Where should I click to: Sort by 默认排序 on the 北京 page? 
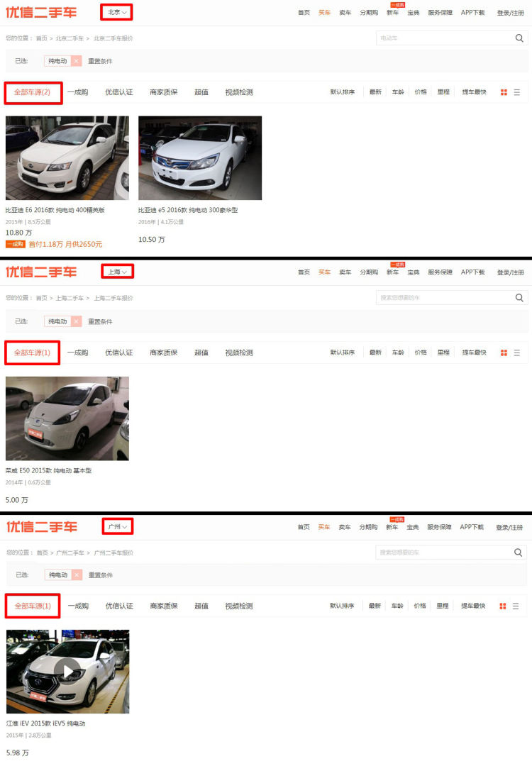tap(343, 91)
